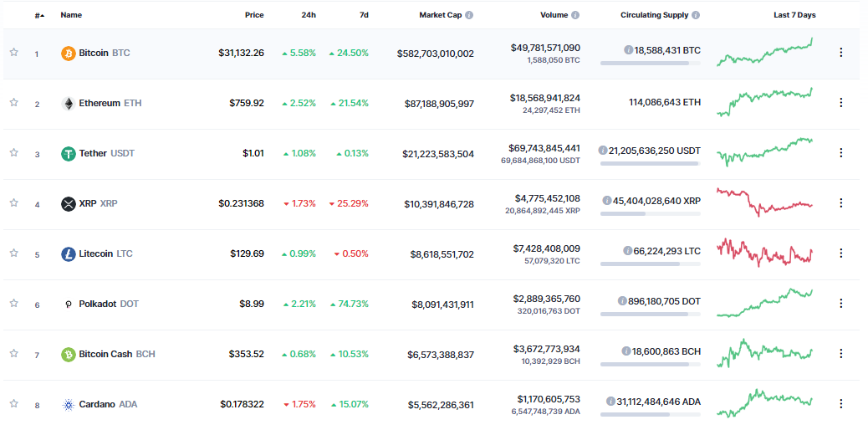This screenshot has height=430, width=868.
Task: Sort by the Market Cap header
Action: pos(440,15)
